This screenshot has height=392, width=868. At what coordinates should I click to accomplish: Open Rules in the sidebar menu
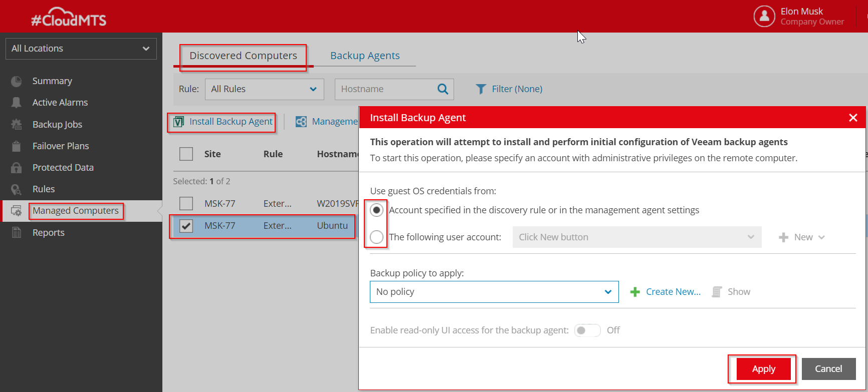click(44, 189)
